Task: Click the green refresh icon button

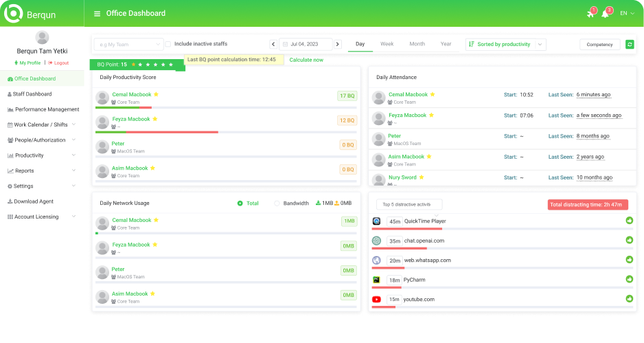Action: coord(630,45)
